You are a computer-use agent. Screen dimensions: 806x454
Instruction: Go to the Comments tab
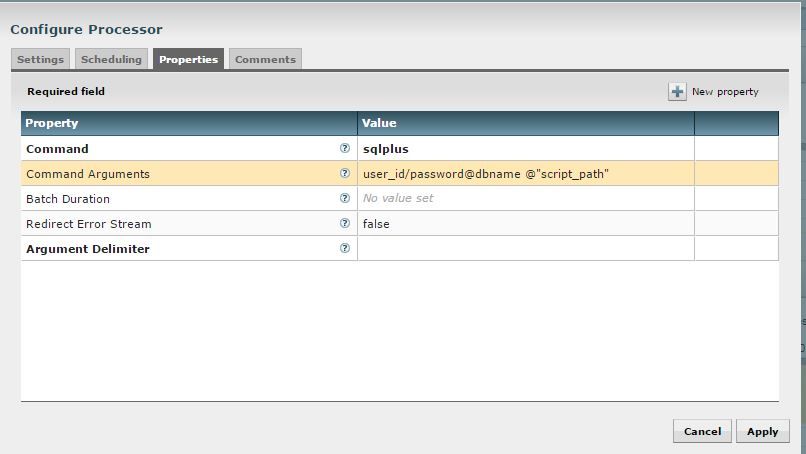pyautogui.click(x=265, y=59)
